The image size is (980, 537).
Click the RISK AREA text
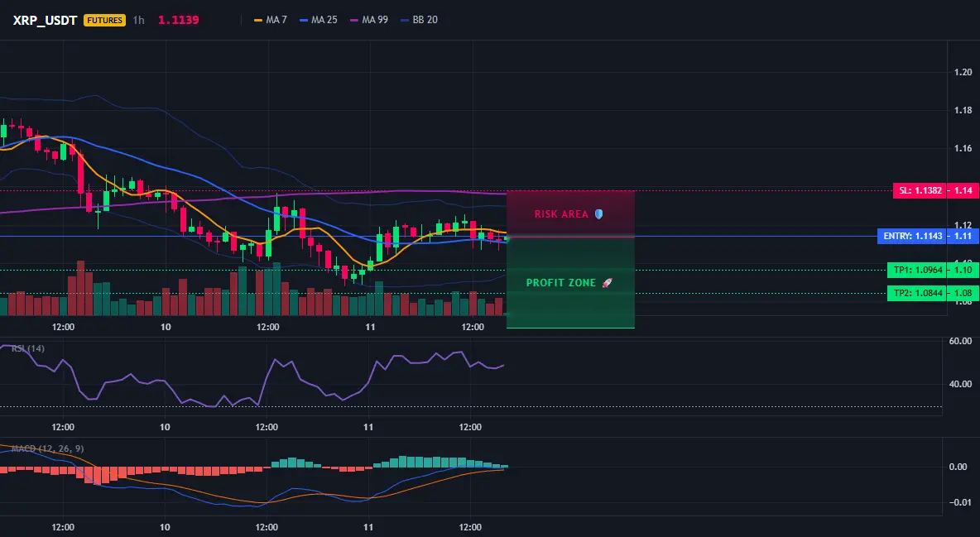[x=561, y=213]
